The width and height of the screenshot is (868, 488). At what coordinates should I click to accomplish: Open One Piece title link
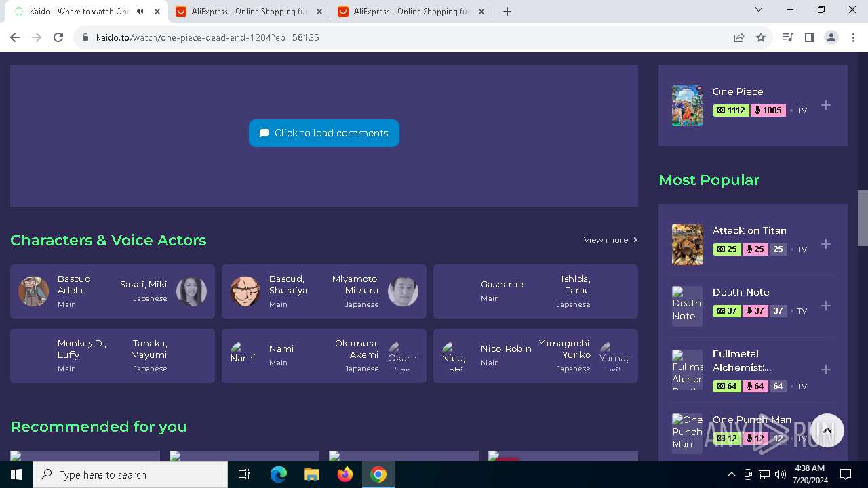738,91
